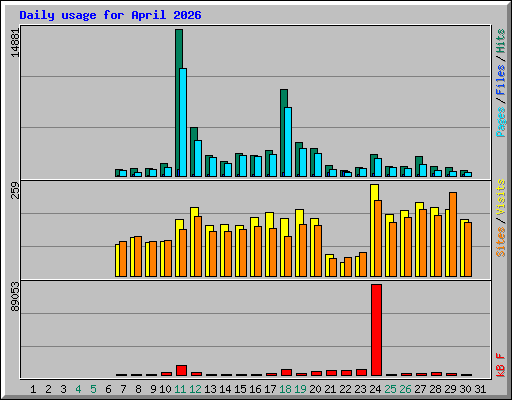
Task: Click green weekend day label 25
Action: pos(390,389)
